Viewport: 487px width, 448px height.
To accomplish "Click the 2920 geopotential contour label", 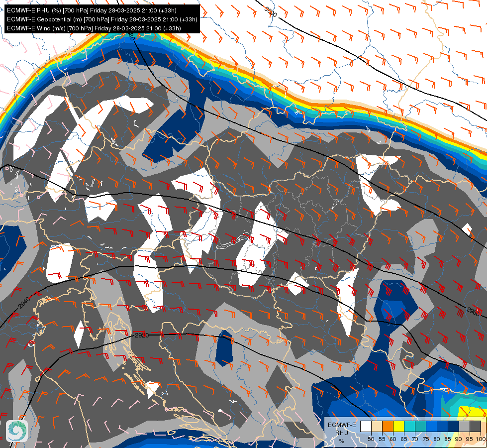I will 142,335.
